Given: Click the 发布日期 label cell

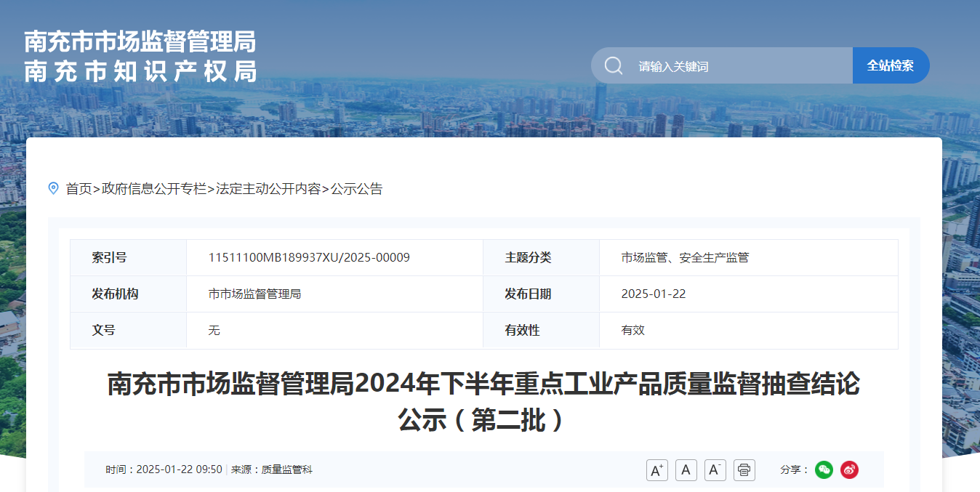Looking at the screenshot, I should (542, 294).
